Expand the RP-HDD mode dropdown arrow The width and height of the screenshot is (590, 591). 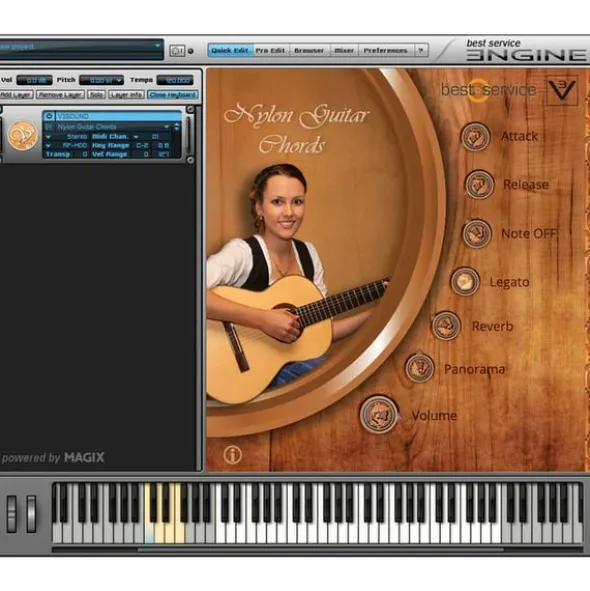coord(48,145)
